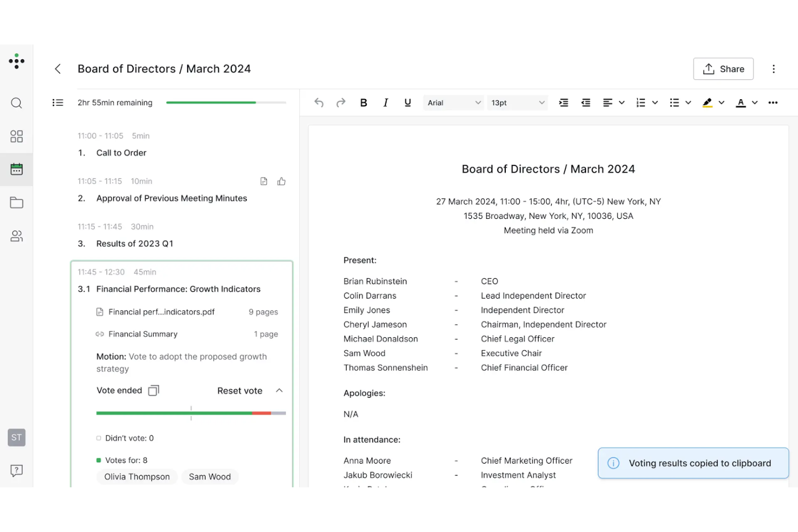Reset the growth strategy vote
The width and height of the screenshot is (798, 532).
pyautogui.click(x=240, y=390)
